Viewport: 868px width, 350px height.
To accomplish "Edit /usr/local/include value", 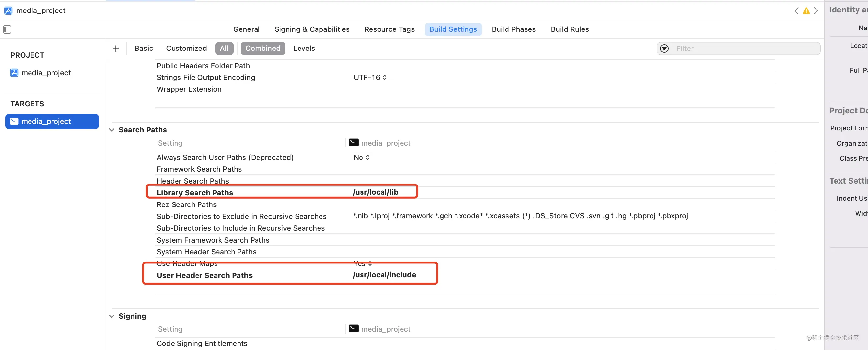I will (x=384, y=275).
